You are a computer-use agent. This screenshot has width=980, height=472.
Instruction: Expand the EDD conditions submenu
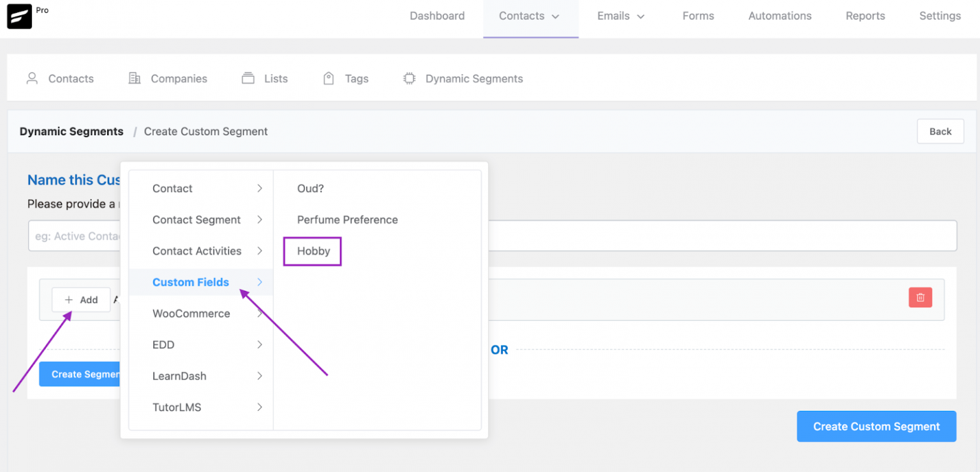tap(163, 344)
